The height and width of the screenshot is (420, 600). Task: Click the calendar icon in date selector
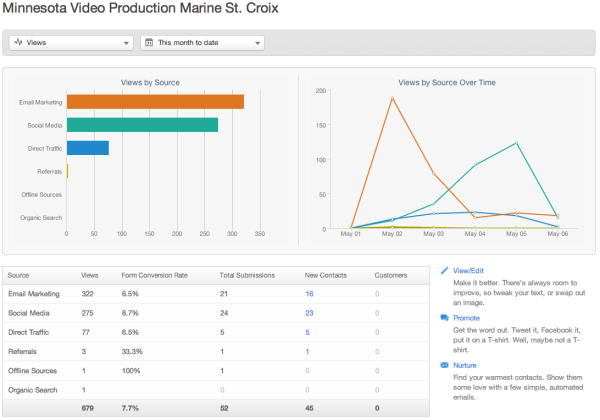click(x=149, y=43)
